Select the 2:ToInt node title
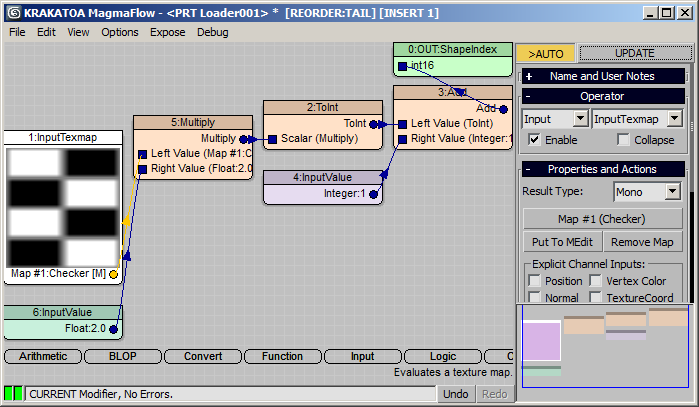Image resolution: width=699 pixels, height=407 pixels. pos(323,107)
